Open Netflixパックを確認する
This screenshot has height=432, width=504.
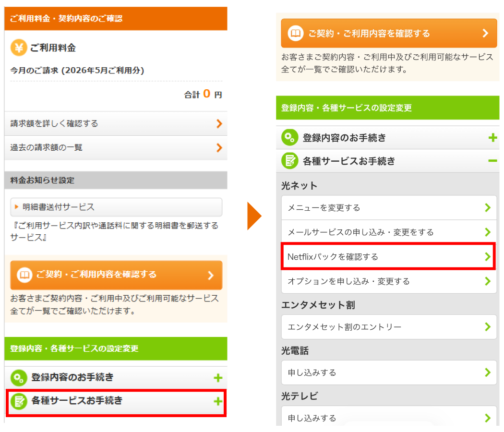(x=388, y=256)
